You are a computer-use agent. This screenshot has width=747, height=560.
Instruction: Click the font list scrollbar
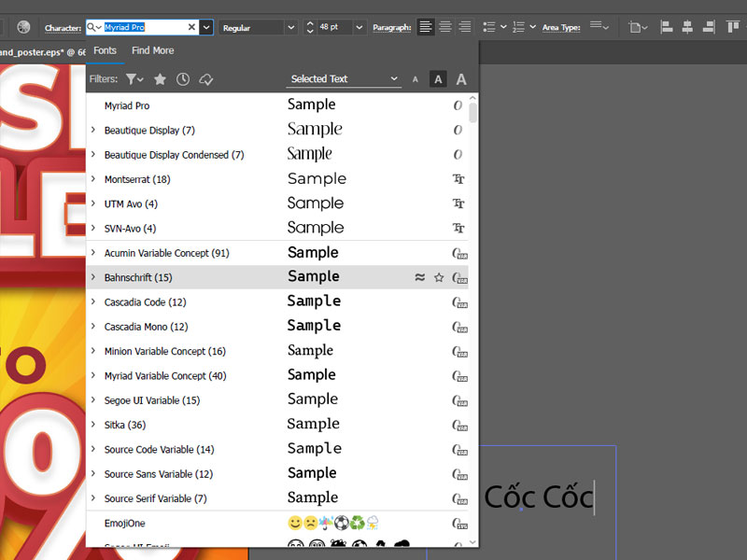point(473,113)
